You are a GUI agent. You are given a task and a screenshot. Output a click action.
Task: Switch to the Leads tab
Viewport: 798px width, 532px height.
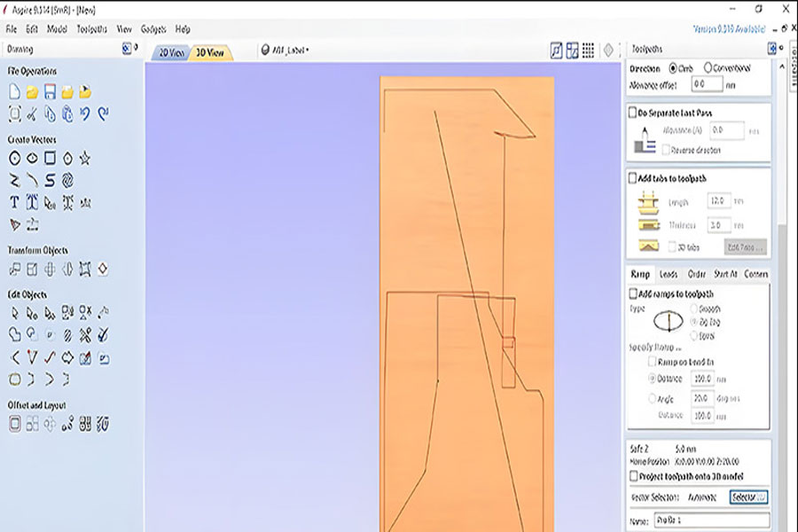coord(669,274)
